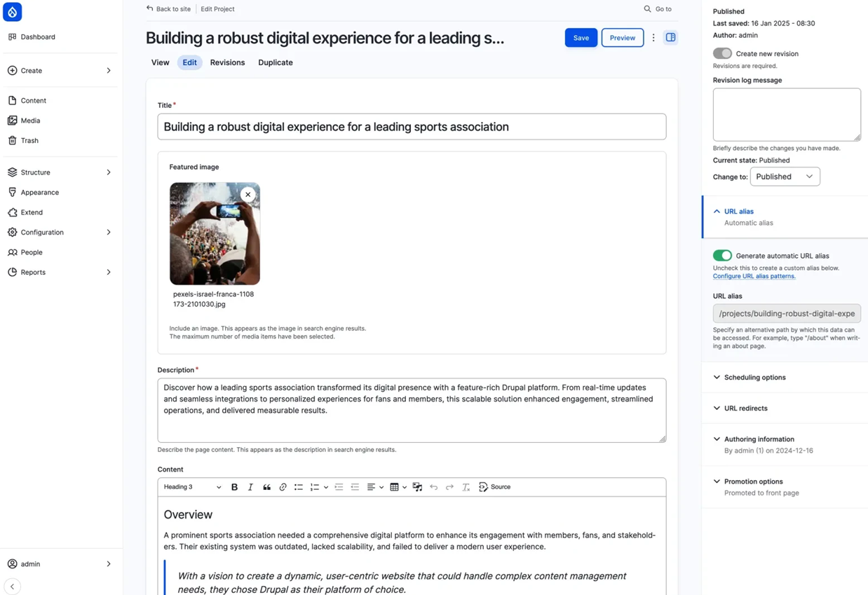This screenshot has height=595, width=868.
Task: Open the Go to search
Action: point(658,9)
